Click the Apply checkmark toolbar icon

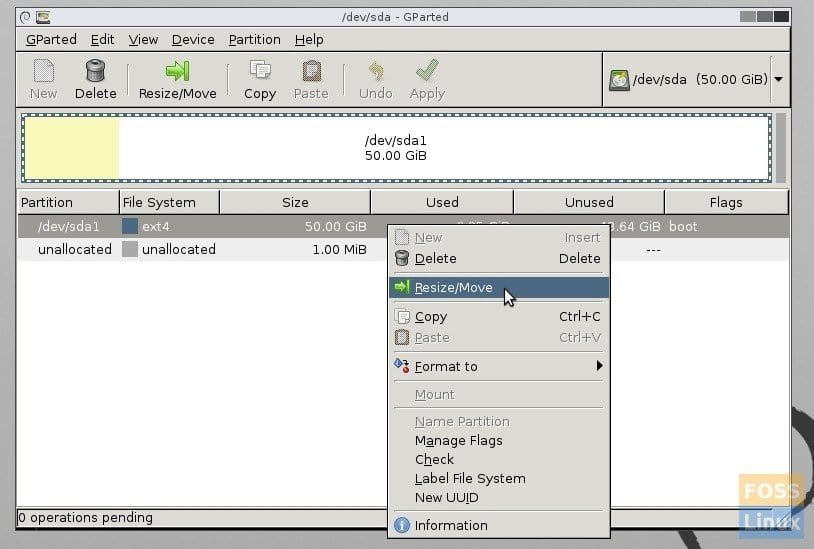427,72
